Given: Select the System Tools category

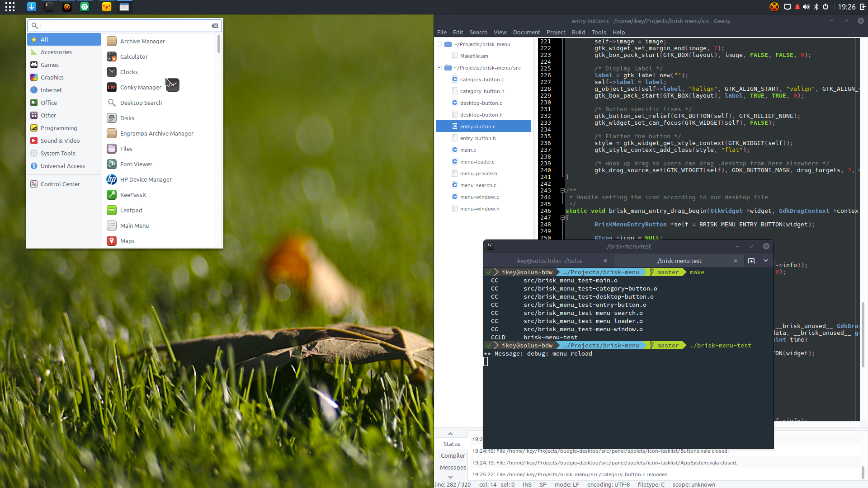Looking at the screenshot, I should (x=64, y=153).
